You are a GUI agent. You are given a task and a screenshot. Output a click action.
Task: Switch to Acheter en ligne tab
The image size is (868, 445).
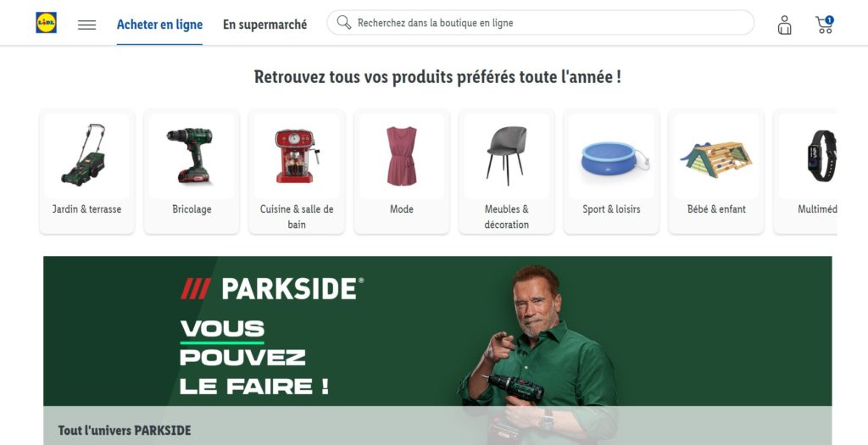[x=159, y=25]
